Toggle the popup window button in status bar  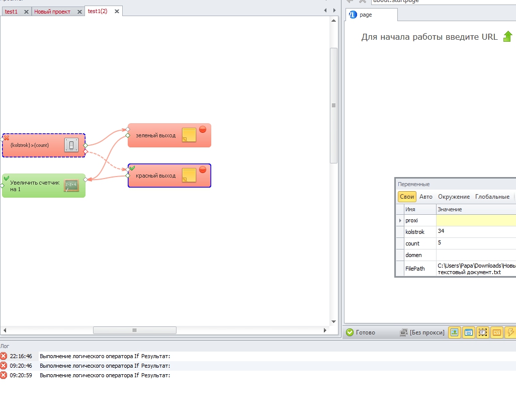469,332
